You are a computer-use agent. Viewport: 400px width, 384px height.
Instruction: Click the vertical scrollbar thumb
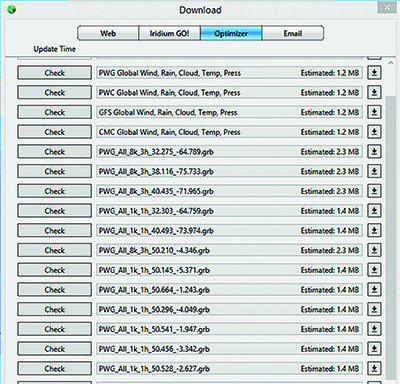391,237
